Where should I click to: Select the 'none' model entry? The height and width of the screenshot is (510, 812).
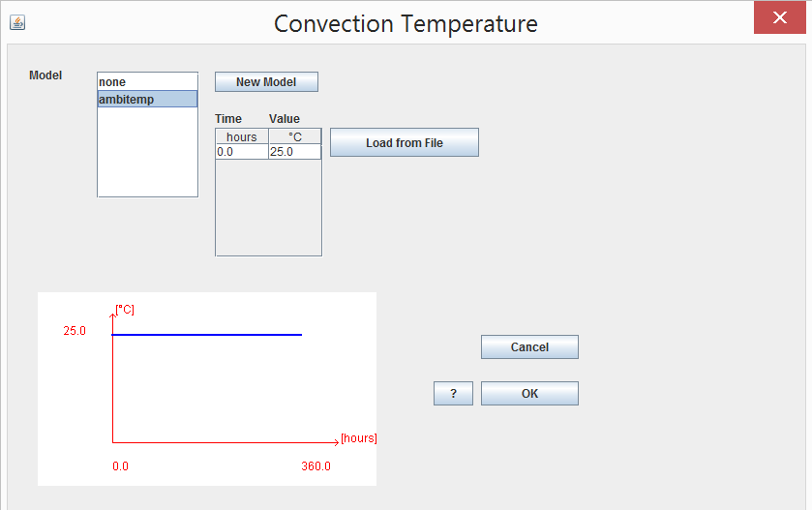(x=147, y=82)
